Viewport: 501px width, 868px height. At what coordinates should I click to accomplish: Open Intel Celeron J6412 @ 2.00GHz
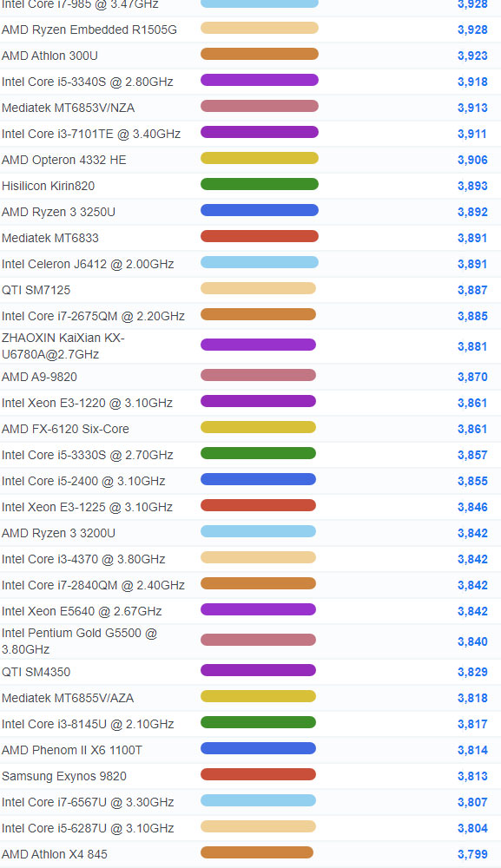[88, 264]
